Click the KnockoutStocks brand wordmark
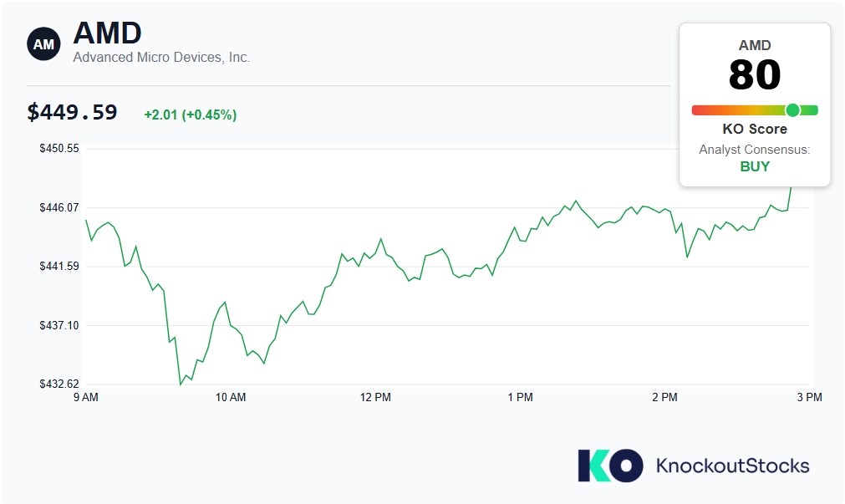The height and width of the screenshot is (504, 845). pyautogui.click(x=732, y=466)
